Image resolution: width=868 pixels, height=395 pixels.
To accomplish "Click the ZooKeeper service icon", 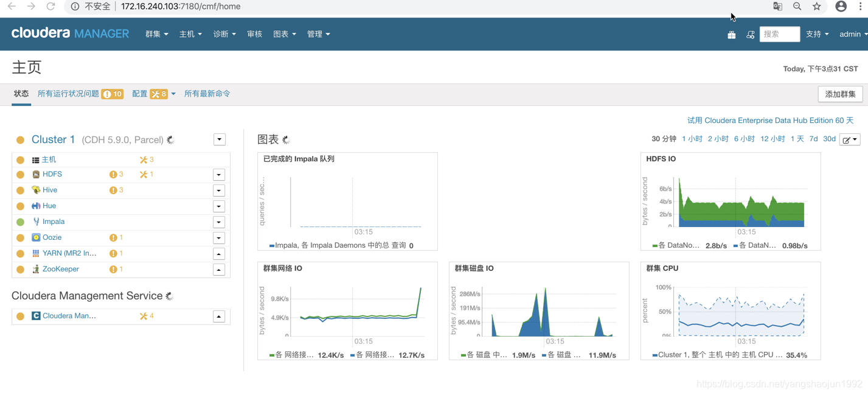I will click(x=36, y=269).
